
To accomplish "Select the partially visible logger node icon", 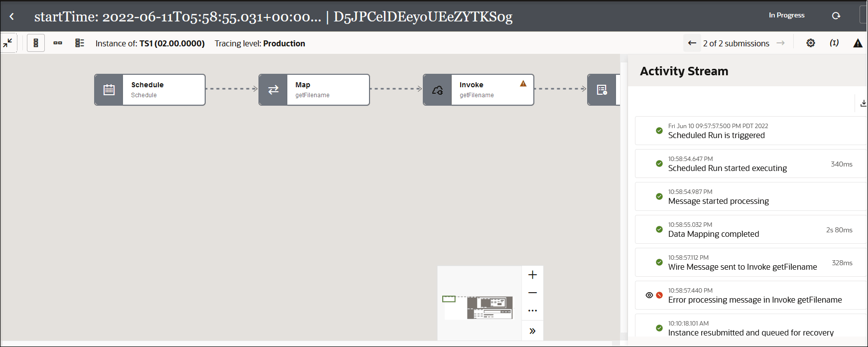I will [602, 90].
